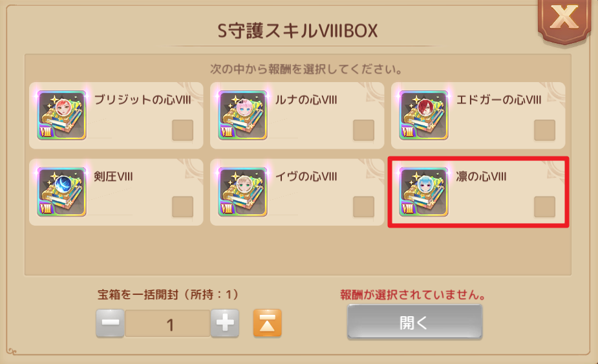Tick the イヴの心VIII selection checkbox
The width and height of the screenshot is (598, 364).
[363, 207]
